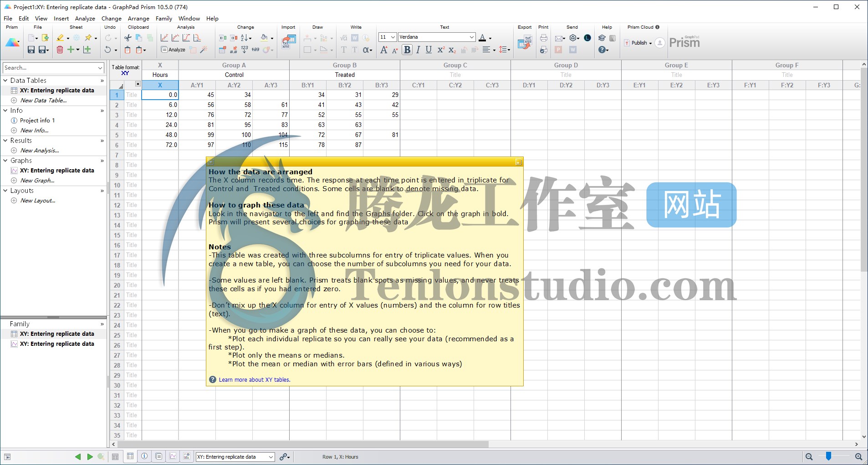The height and width of the screenshot is (465, 868).
Task: Select cell A:Y1 with value 45
Action: coord(197,95)
